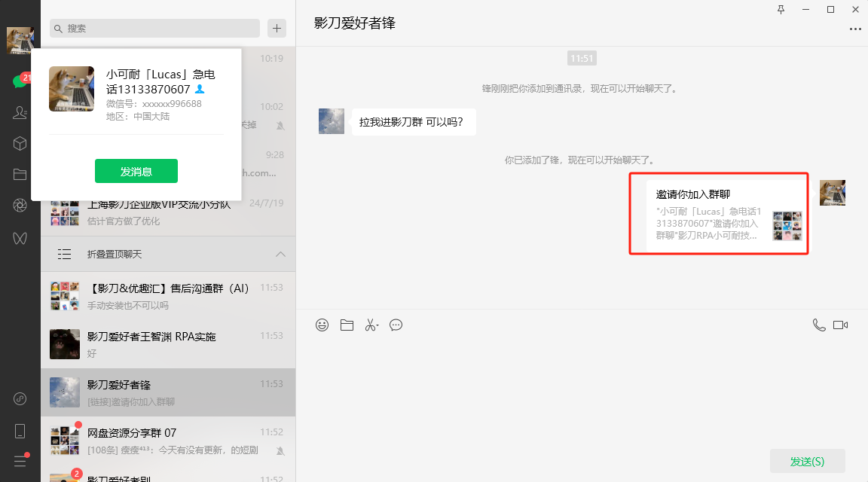
Task: Open 上海影刀企业版VIP交流小分队 chat
Action: pyautogui.click(x=168, y=212)
